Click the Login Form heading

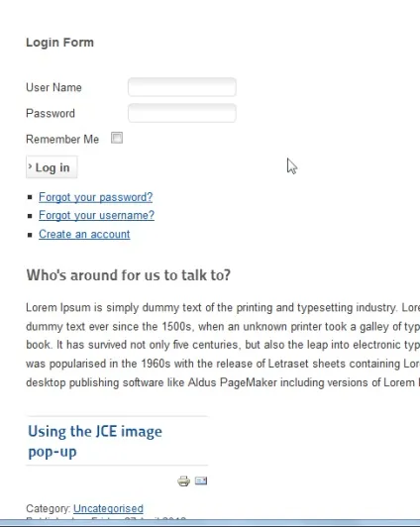59,43
